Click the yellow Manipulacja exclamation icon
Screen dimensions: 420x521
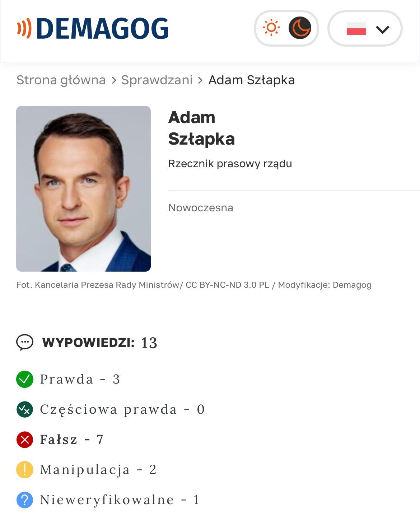pyautogui.click(x=25, y=470)
